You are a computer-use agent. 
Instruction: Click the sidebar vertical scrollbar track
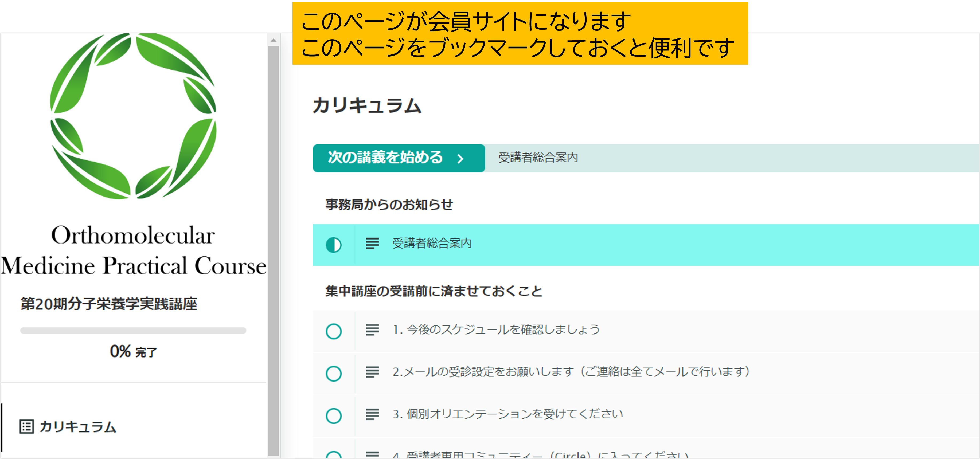coord(273,247)
